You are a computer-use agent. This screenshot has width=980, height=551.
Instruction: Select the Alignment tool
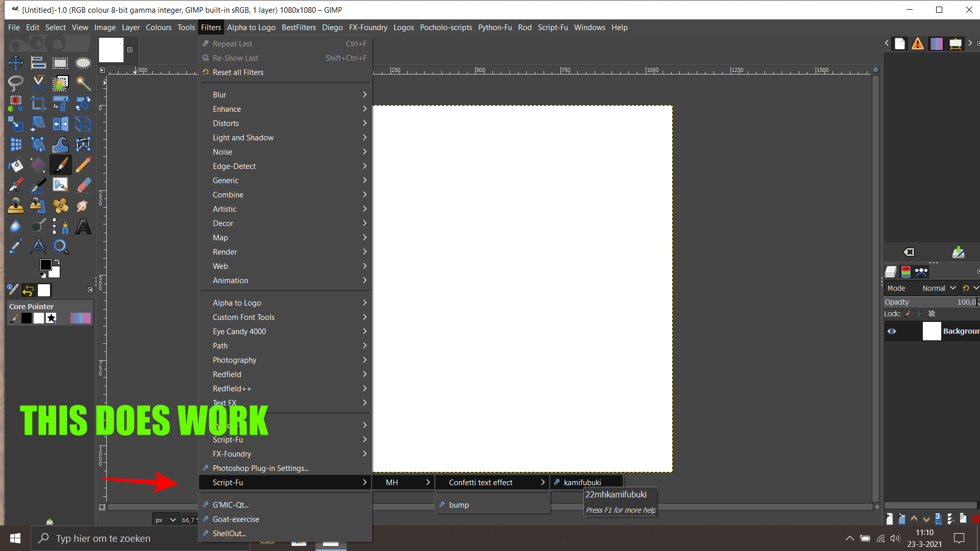coord(38,63)
